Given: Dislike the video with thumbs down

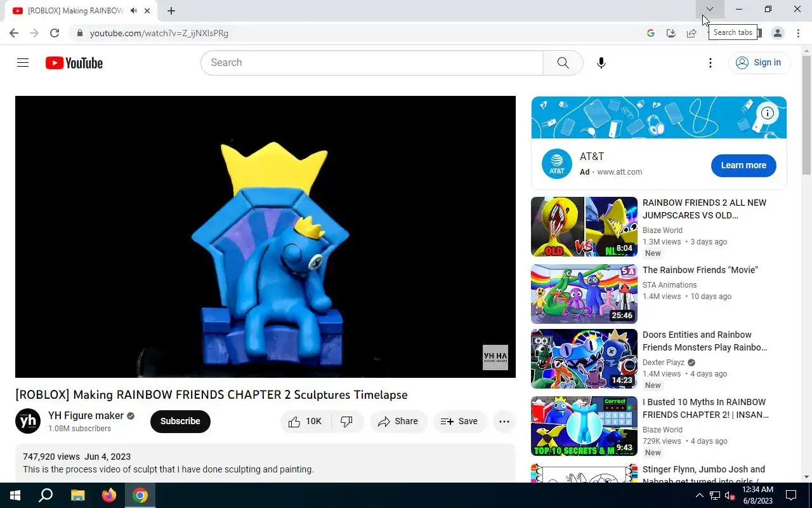Looking at the screenshot, I should pyautogui.click(x=347, y=422).
